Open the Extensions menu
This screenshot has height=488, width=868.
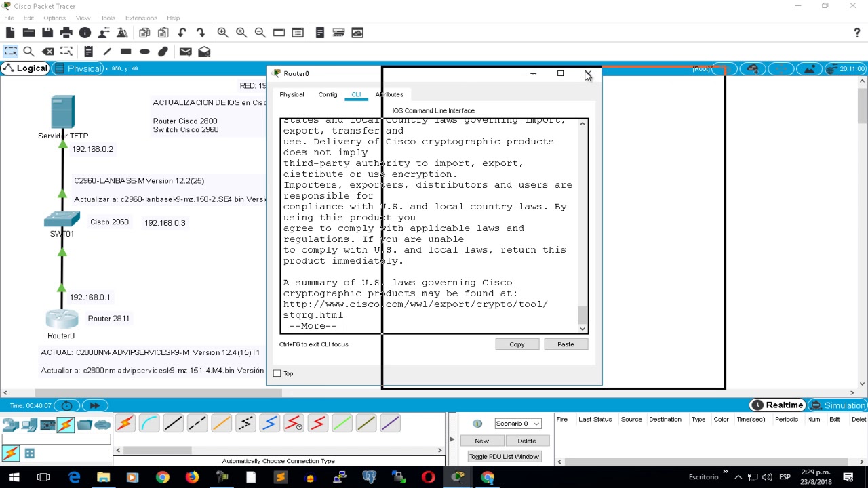[x=141, y=18]
